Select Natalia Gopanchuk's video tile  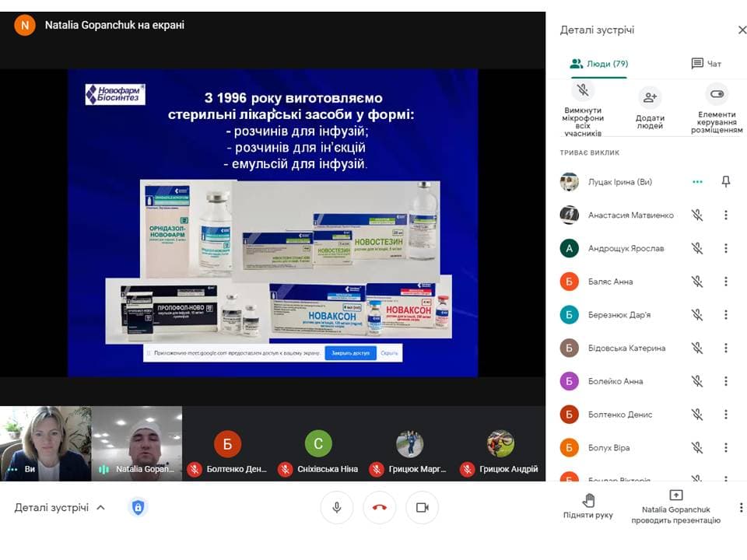[137, 443]
